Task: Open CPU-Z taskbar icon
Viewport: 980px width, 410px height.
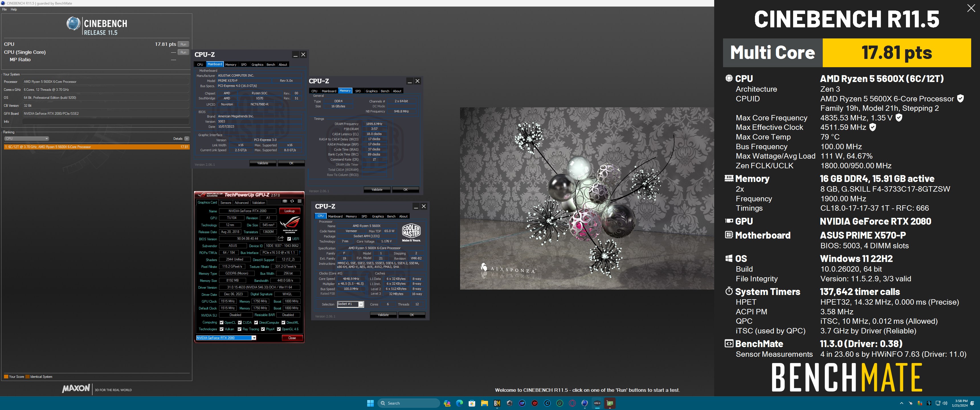Action: click(x=597, y=403)
